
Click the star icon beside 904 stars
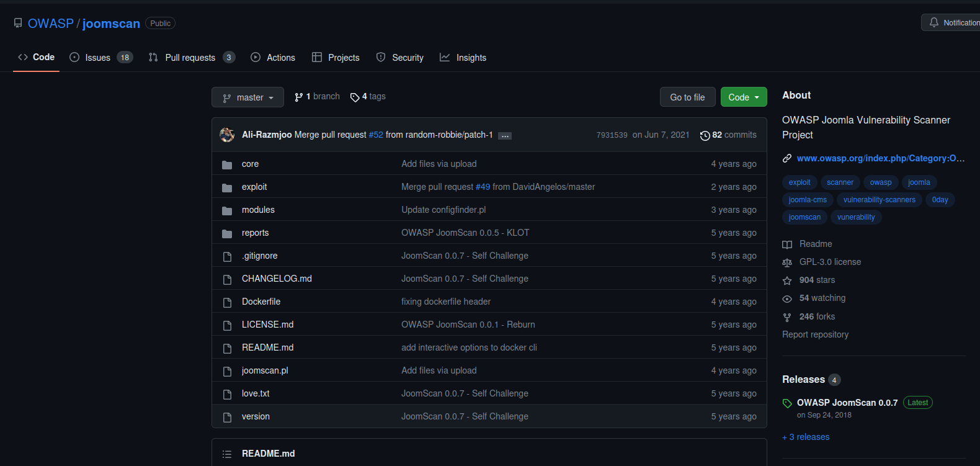(787, 280)
